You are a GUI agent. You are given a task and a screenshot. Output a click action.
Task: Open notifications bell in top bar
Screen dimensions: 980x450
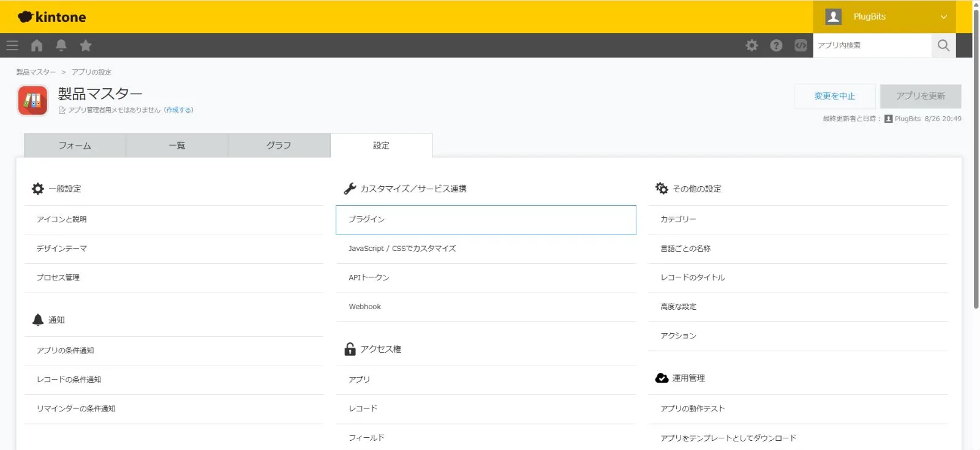pyautogui.click(x=61, y=45)
